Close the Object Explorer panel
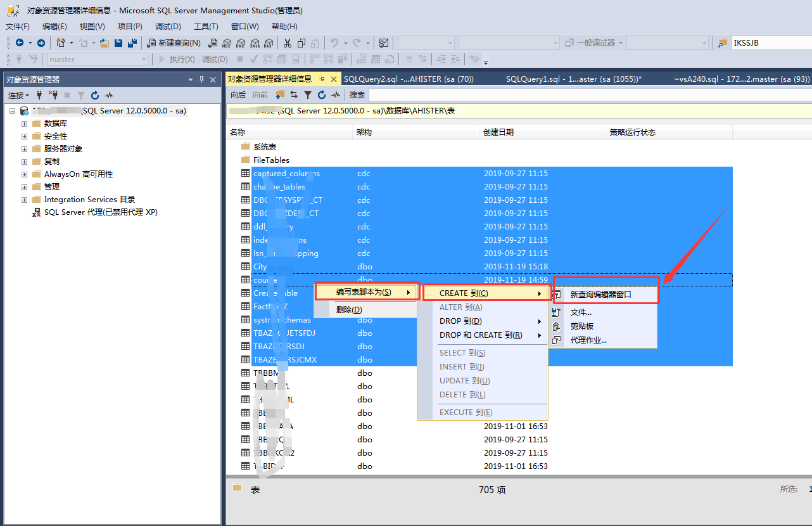Viewport: 812px width, 526px height. click(x=213, y=79)
